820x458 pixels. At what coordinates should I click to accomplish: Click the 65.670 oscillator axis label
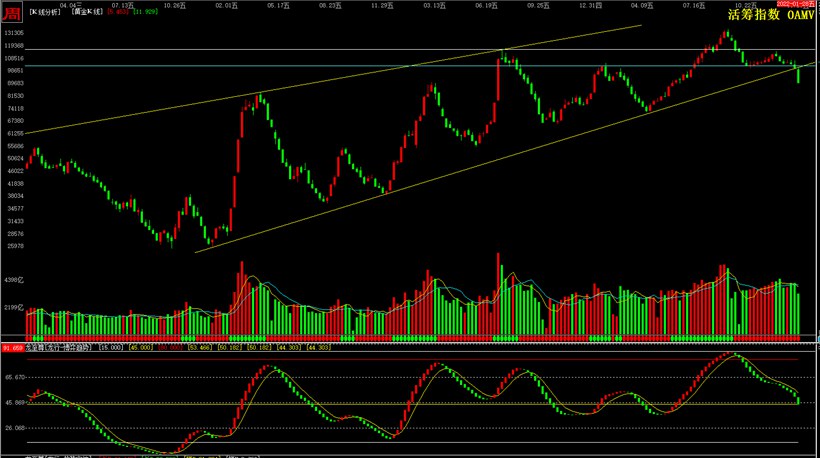pos(15,377)
